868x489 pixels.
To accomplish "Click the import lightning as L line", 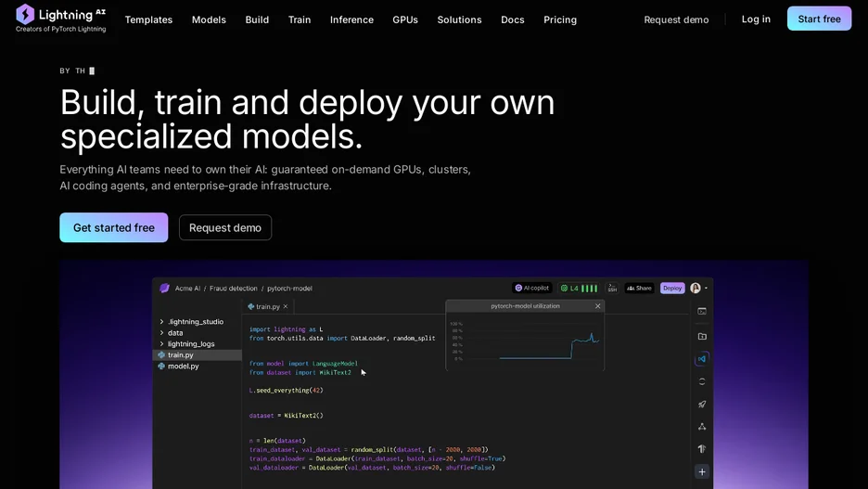I will (287, 329).
